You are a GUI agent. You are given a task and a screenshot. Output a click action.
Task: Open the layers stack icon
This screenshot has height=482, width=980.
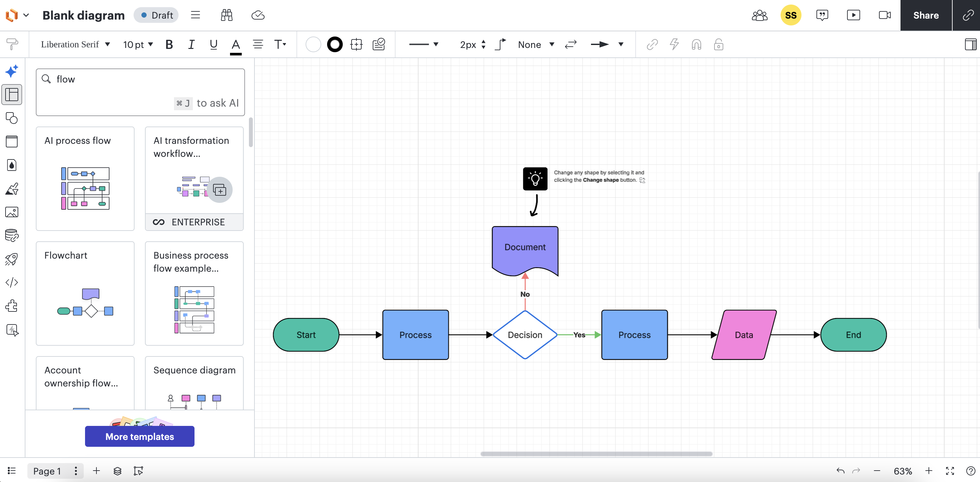(118, 471)
